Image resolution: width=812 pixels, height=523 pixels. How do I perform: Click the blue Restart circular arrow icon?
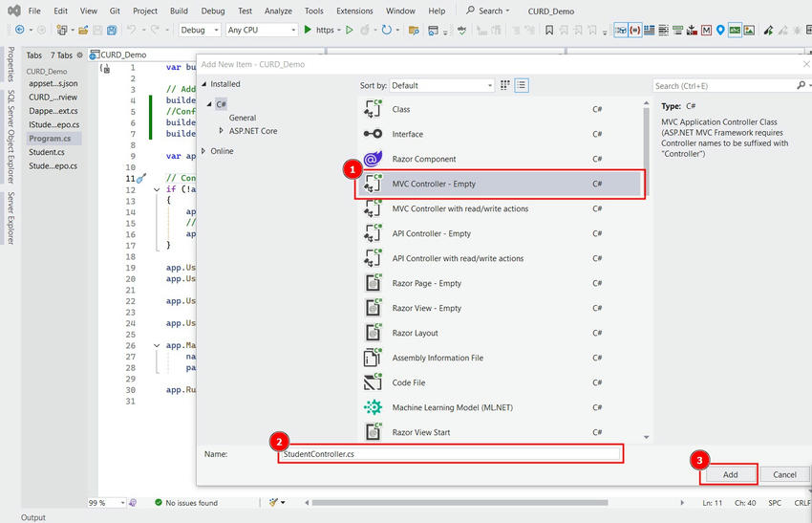tap(386, 30)
